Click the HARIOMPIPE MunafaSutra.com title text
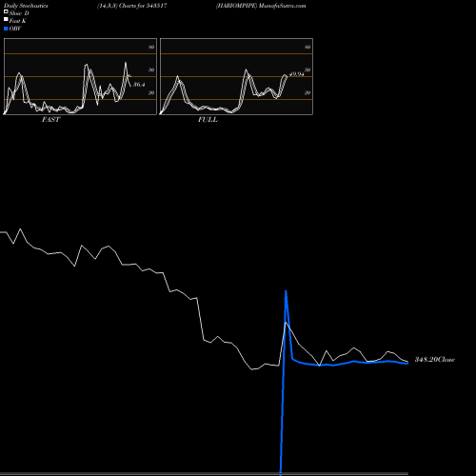Image resolution: width=476 pixels, height=476 pixels. [261, 6]
